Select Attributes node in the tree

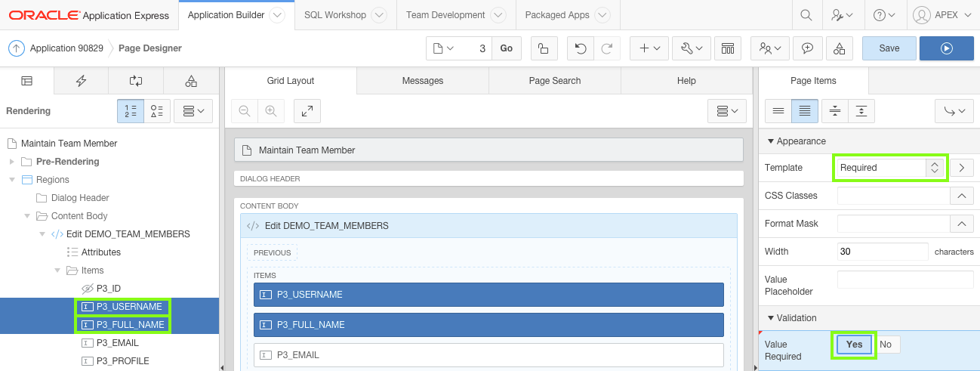pos(101,252)
